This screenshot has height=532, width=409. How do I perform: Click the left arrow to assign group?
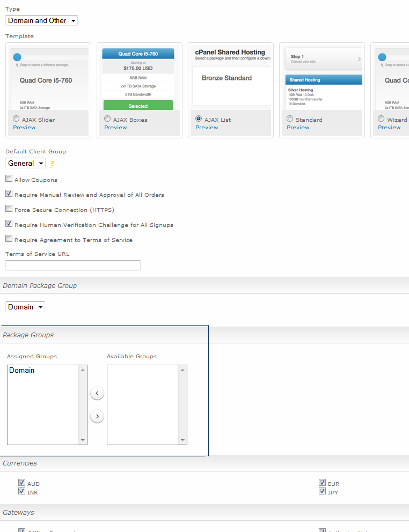[x=97, y=393]
